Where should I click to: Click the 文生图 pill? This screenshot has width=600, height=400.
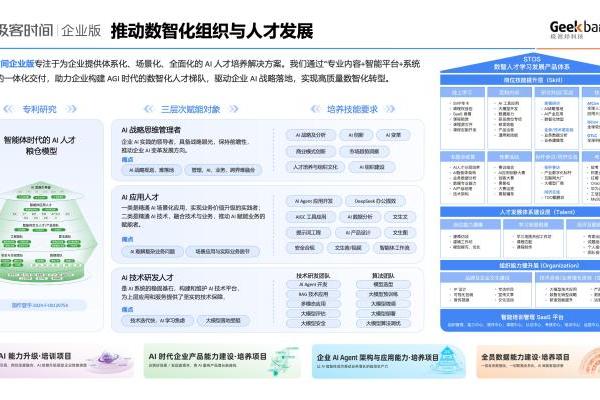(x=400, y=232)
